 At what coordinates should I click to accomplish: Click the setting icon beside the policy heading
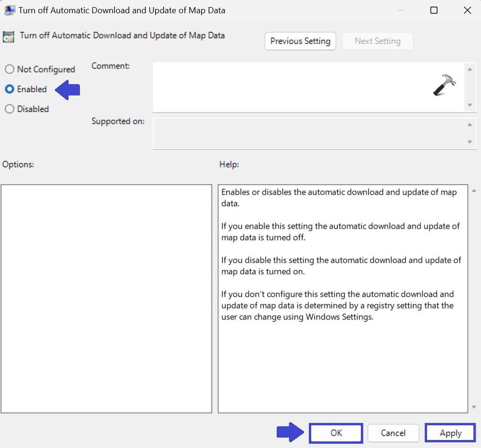pos(8,37)
